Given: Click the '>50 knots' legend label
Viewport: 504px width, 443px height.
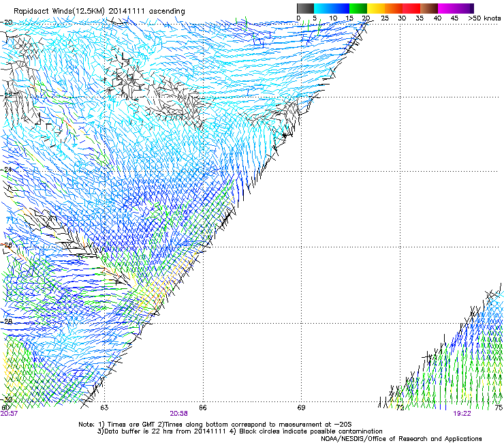Looking at the screenshot, I should tap(484, 18).
